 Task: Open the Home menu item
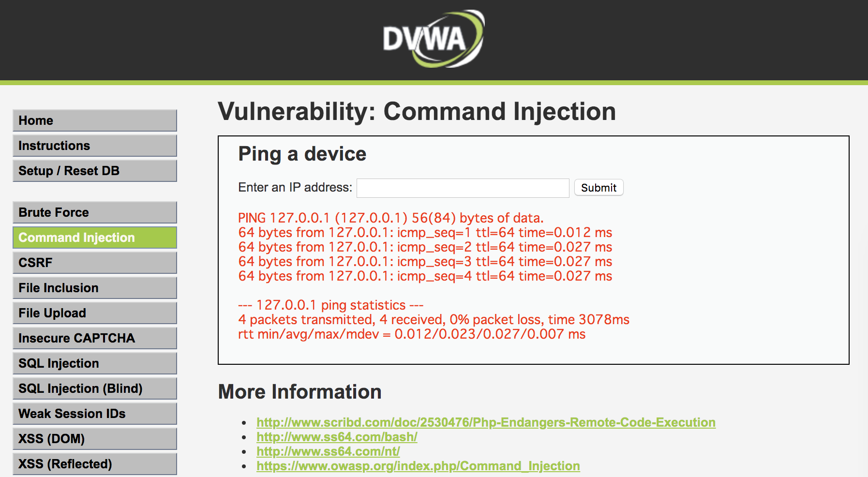(x=95, y=120)
